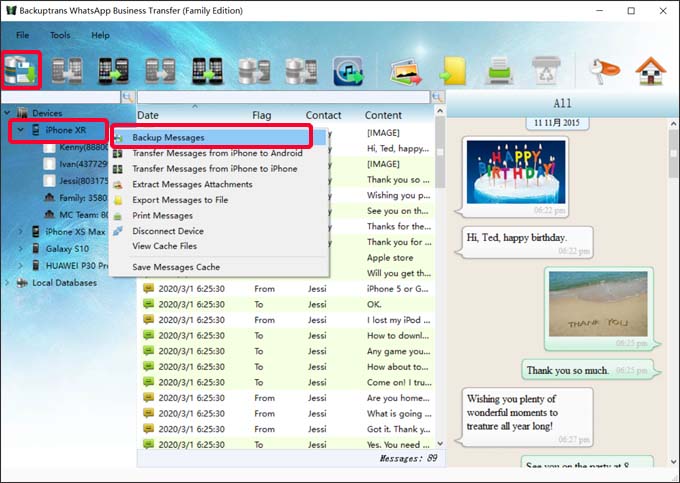This screenshot has height=483, width=680.
Task: Click the green printer toolbar icon
Action: click(x=499, y=71)
